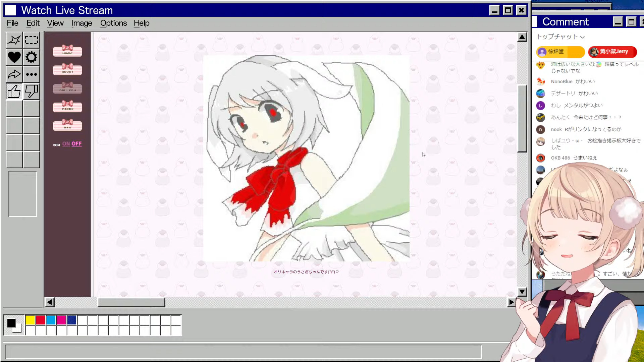This screenshot has width=644, height=362.
Task: Open the GALLERY page from the sidebar
Action: (x=67, y=88)
